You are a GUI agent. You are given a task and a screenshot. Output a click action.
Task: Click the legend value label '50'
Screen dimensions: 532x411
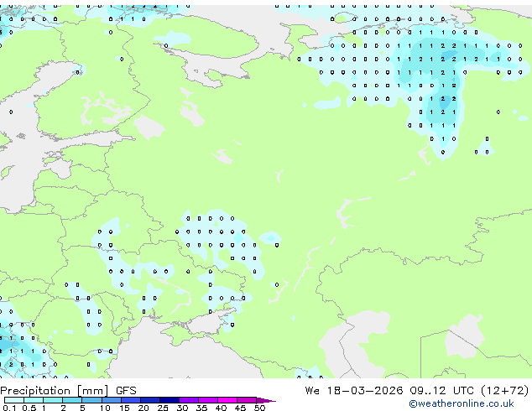pos(259,408)
